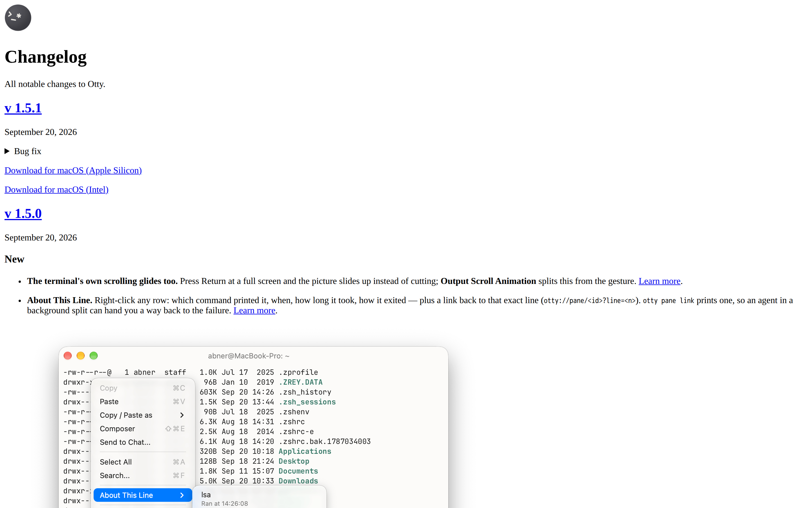This screenshot has height=508, width=812.
Task: Click the Otty terminal logo icon
Action: coord(18,17)
